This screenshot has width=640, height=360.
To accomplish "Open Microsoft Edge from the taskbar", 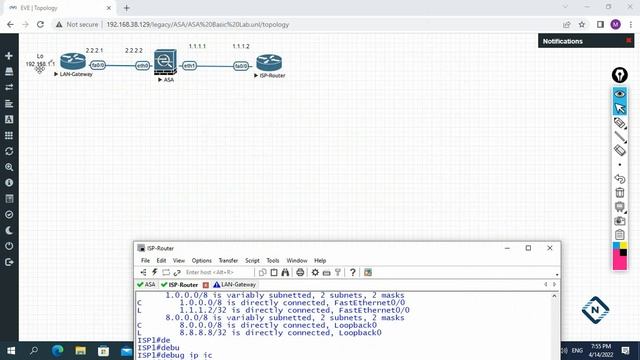I will point(58,351).
